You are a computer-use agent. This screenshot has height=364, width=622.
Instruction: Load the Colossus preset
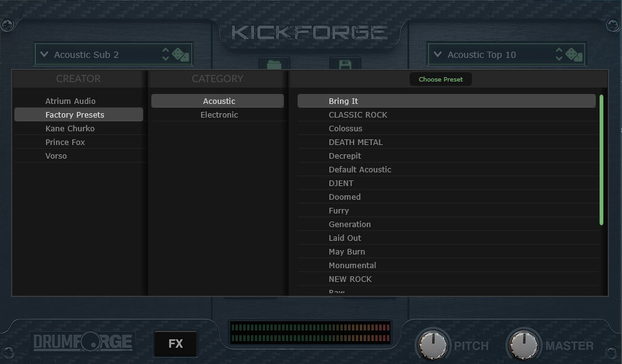(x=446, y=128)
